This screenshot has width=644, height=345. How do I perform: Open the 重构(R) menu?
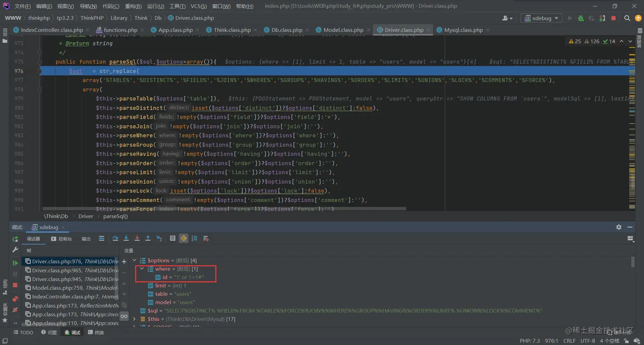pyautogui.click(x=134, y=6)
